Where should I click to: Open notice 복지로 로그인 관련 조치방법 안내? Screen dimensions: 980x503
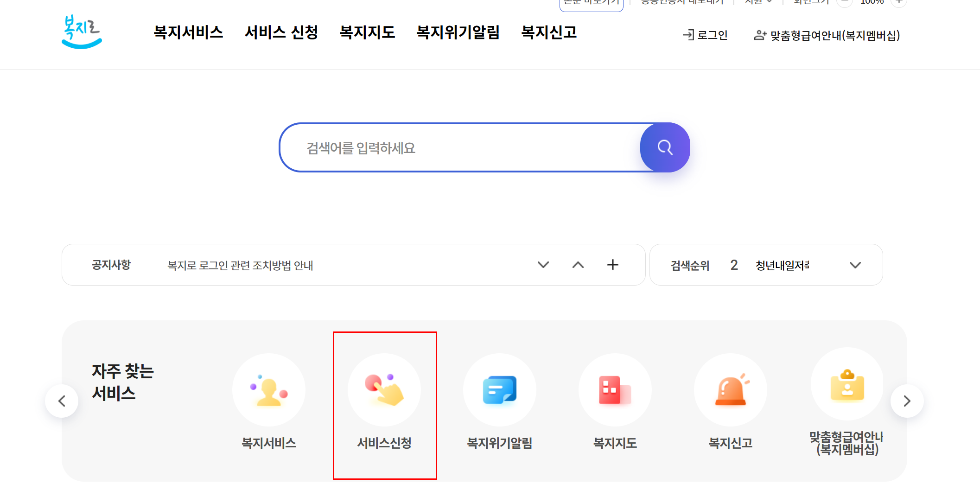pos(240,265)
